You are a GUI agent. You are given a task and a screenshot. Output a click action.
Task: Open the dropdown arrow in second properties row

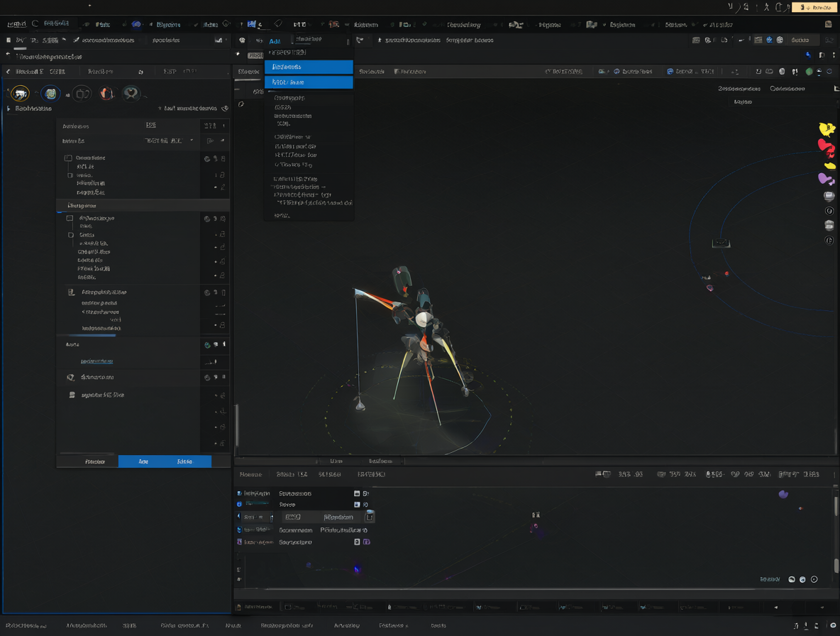192,141
